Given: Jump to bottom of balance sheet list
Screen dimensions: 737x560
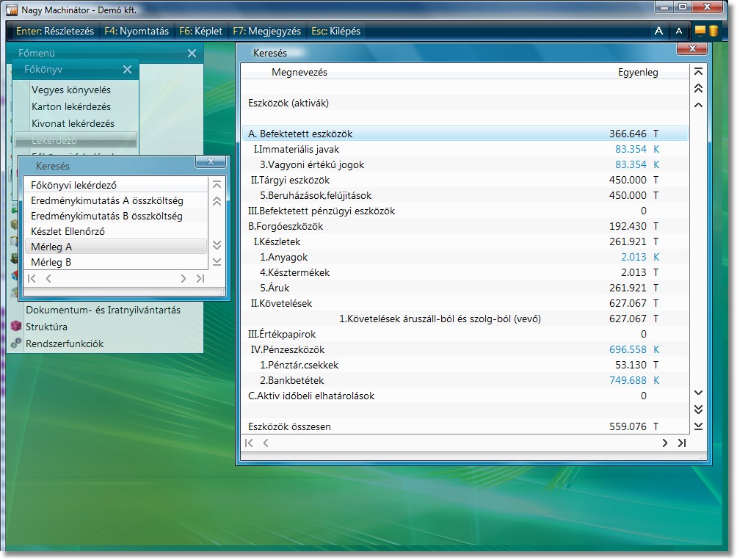Looking at the screenshot, I should click(x=698, y=426).
